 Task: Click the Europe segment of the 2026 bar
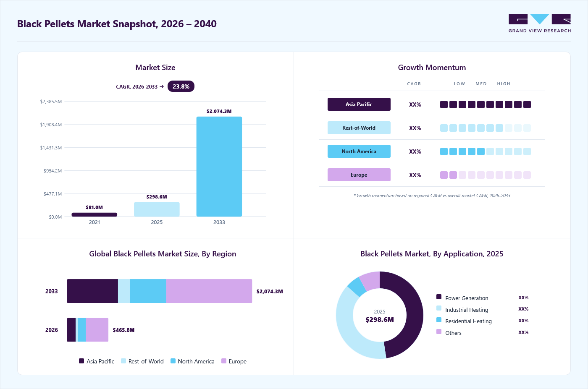pyautogui.click(x=97, y=330)
